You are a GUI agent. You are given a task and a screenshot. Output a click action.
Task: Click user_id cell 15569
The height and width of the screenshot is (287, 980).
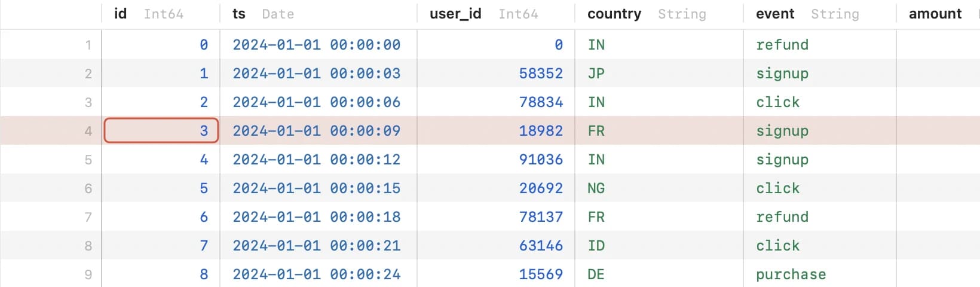[x=496, y=274]
